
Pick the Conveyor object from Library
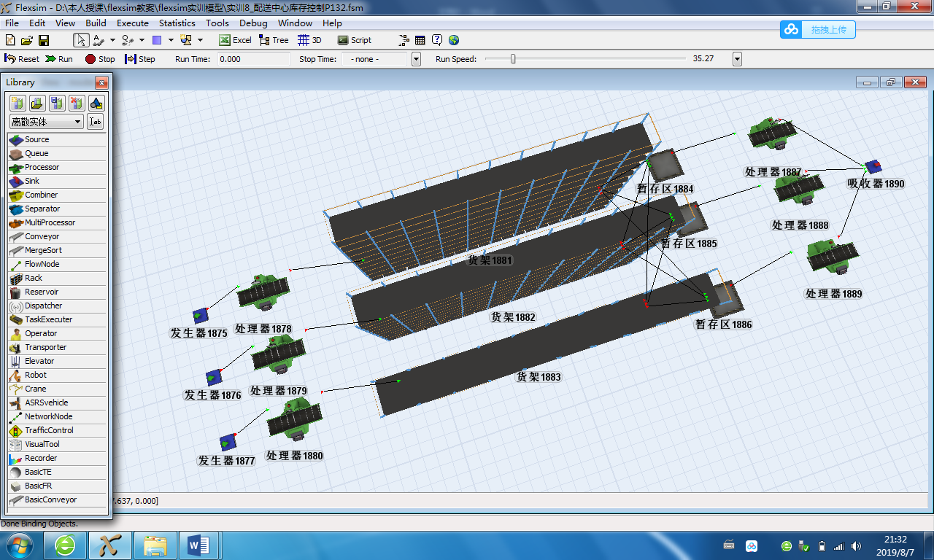42,236
